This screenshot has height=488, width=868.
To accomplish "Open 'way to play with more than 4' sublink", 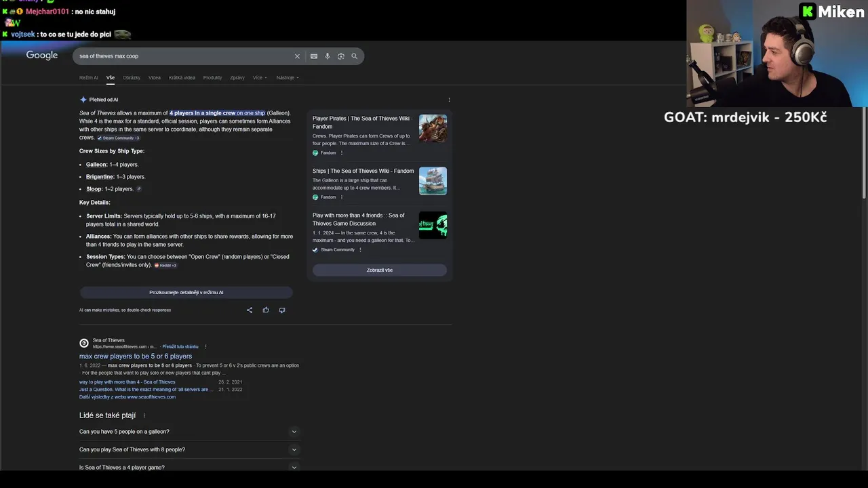I will pos(127,382).
